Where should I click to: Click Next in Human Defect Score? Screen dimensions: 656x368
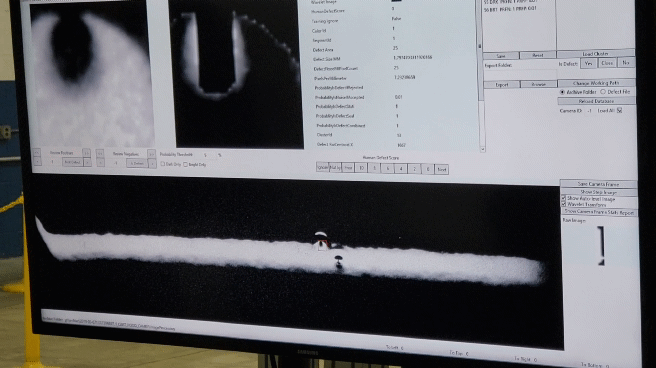(442, 169)
